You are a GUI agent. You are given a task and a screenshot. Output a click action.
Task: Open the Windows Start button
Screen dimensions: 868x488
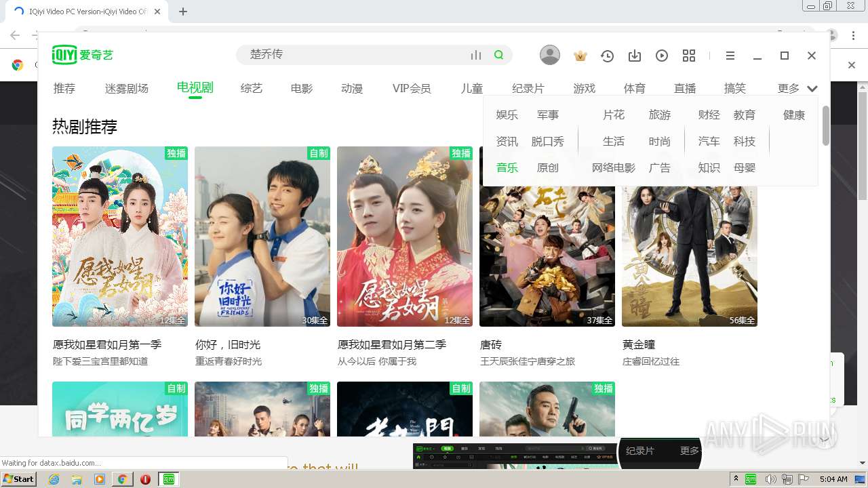(18, 479)
